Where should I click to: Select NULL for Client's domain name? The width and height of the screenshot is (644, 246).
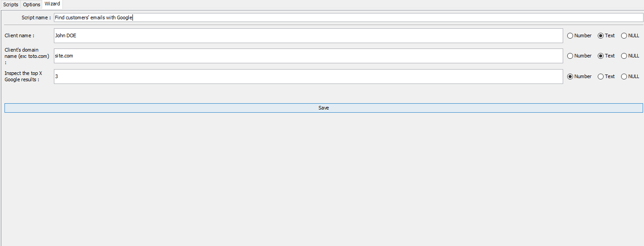coord(630,56)
